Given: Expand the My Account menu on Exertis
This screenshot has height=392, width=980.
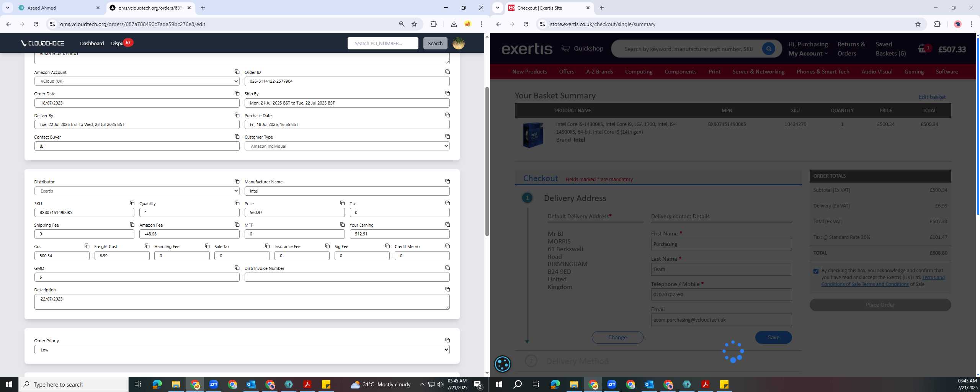Looking at the screenshot, I should [x=808, y=54].
